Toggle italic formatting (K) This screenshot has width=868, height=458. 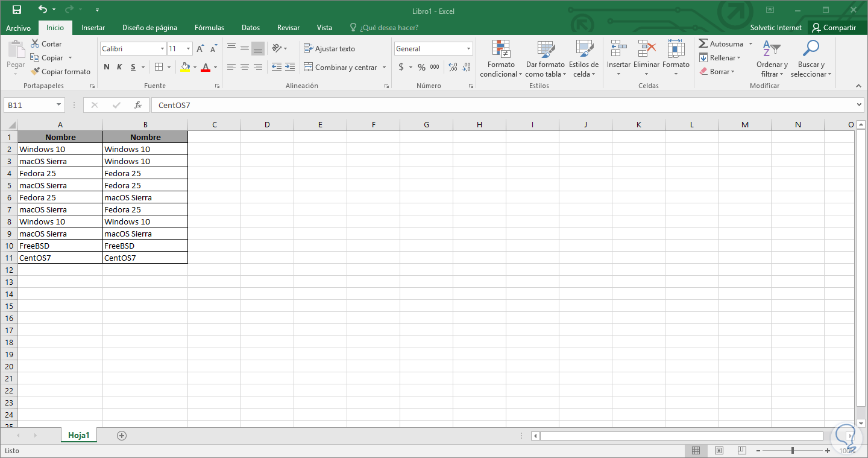click(x=119, y=67)
